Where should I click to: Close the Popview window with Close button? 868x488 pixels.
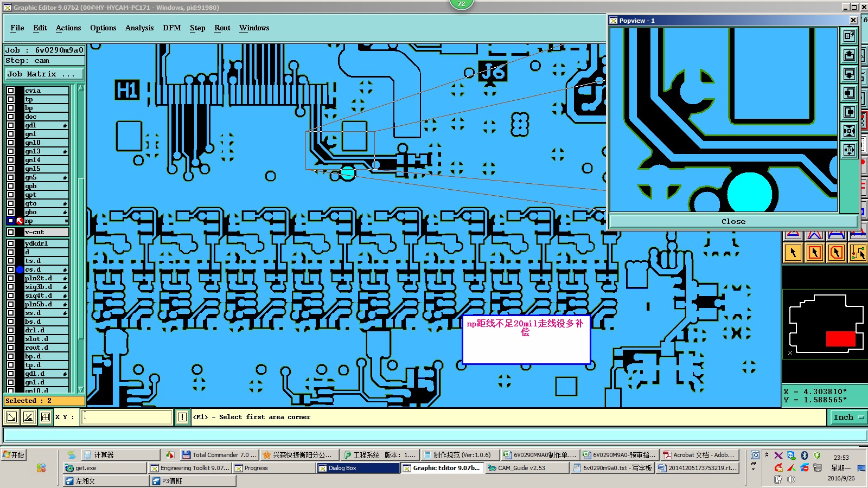(x=733, y=221)
